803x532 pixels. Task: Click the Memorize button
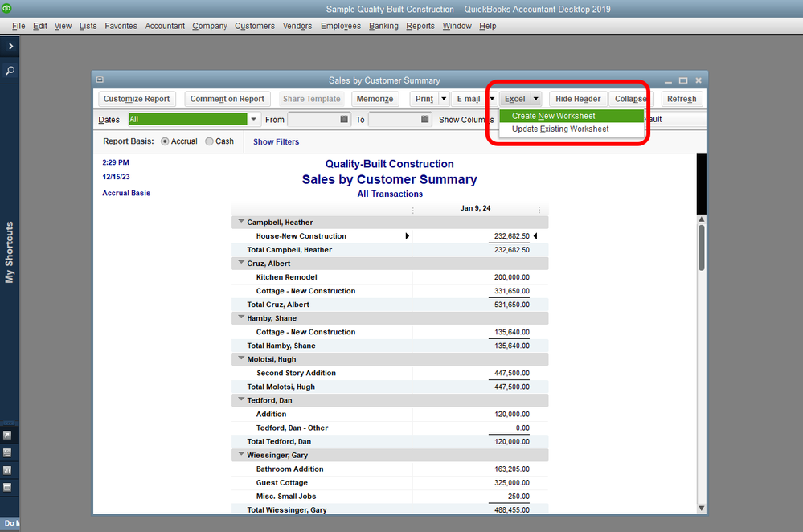[x=375, y=99]
